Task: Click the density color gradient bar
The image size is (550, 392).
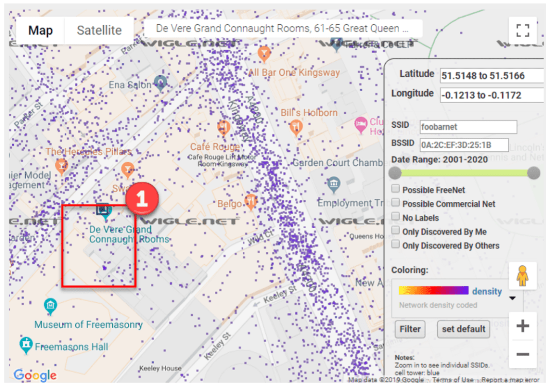Action: coord(433,291)
